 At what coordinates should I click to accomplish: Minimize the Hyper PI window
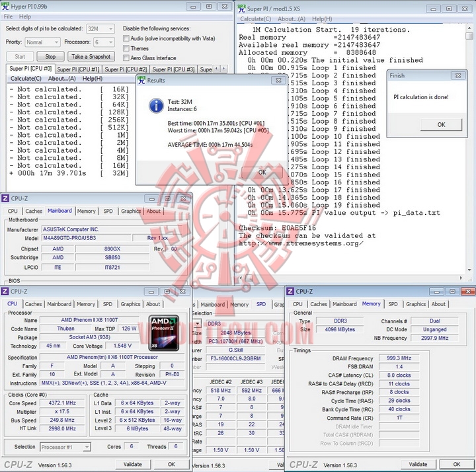193,7
